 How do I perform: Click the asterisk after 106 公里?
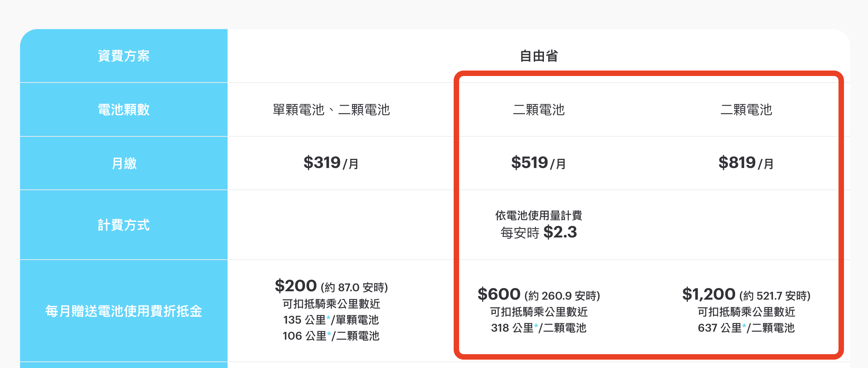click(329, 334)
